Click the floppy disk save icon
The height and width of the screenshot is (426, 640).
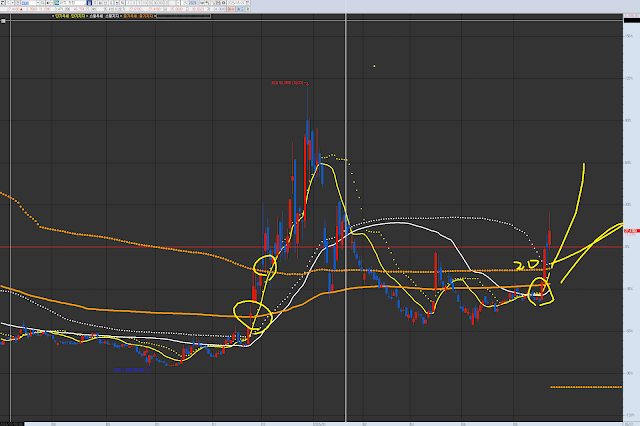click(x=218, y=3)
